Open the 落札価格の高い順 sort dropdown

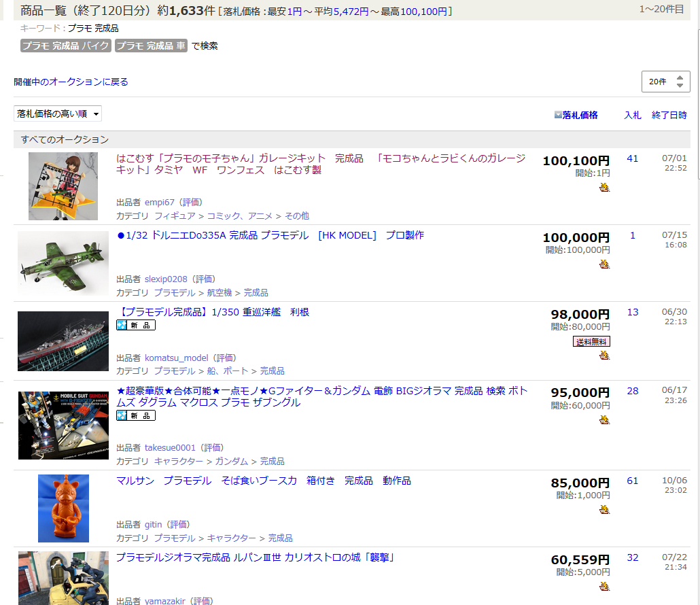tap(58, 114)
